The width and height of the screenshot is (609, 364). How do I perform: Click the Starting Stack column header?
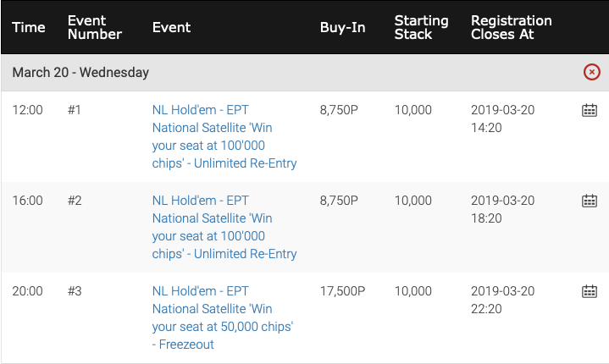click(422, 28)
